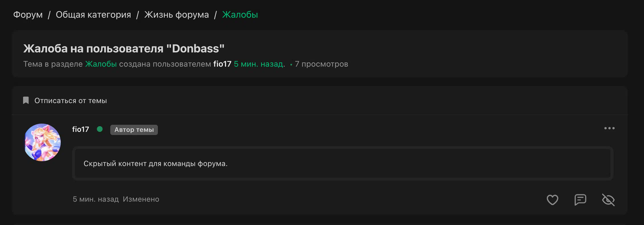The width and height of the screenshot is (644, 225).
Task: Click the hidden content box Скрытый контент
Action: [x=343, y=163]
